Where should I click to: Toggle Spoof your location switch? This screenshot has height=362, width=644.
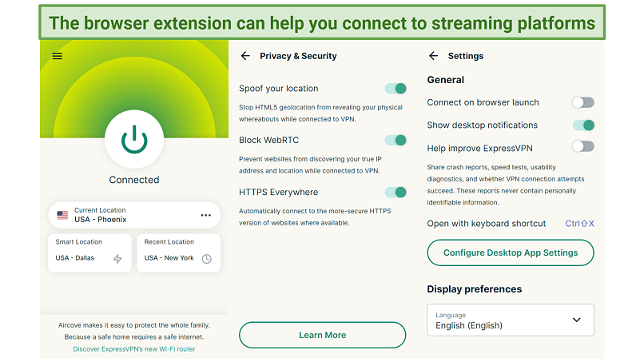[396, 89]
